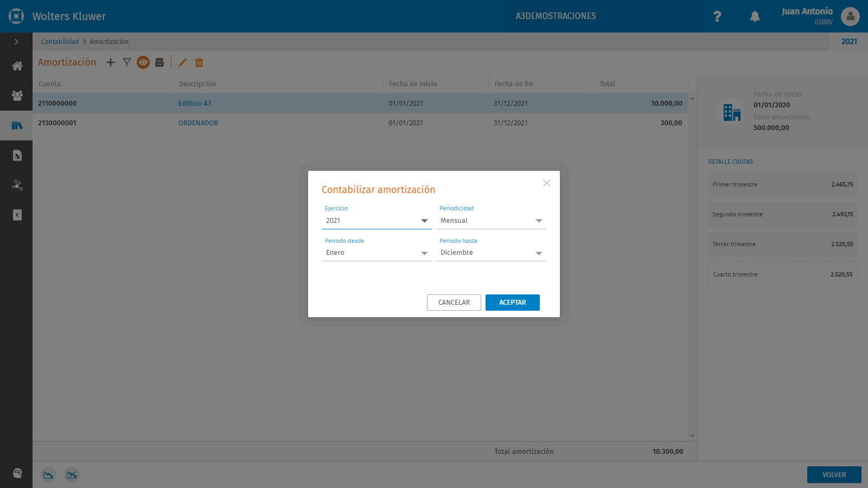Open the Excel document sidebar icon
868x488 pixels.
[x=17, y=156]
